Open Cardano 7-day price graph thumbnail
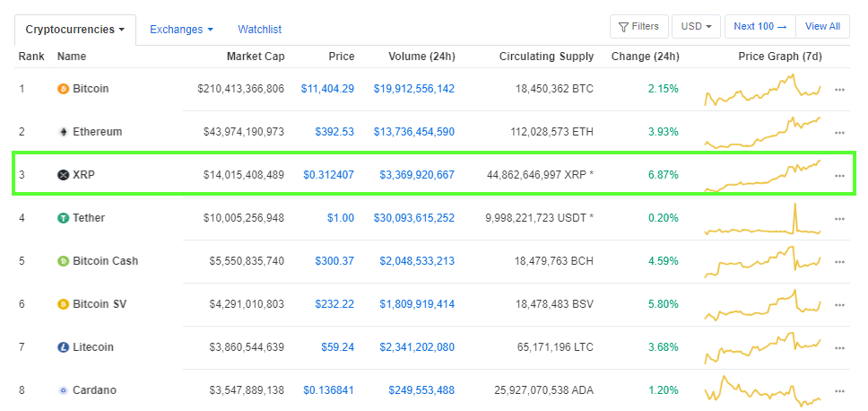The image size is (868, 411). 763,391
